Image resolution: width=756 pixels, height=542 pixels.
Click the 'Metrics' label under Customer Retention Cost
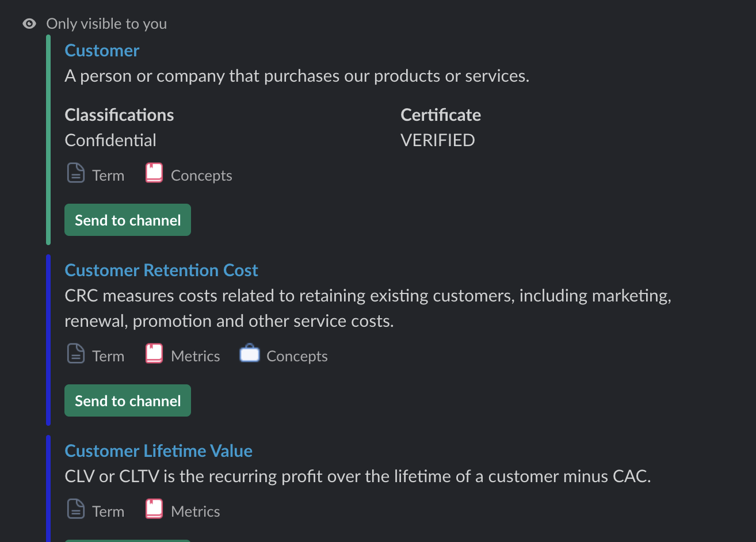(x=196, y=356)
